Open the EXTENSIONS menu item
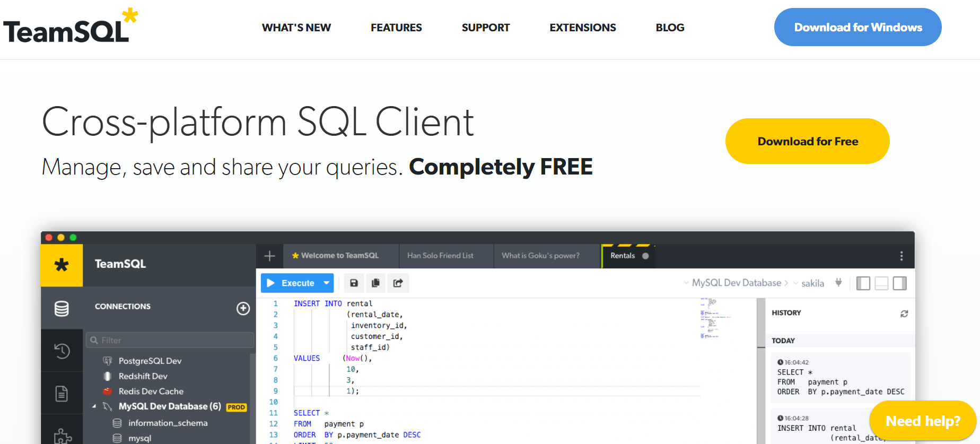The width and height of the screenshot is (980, 444). (583, 28)
